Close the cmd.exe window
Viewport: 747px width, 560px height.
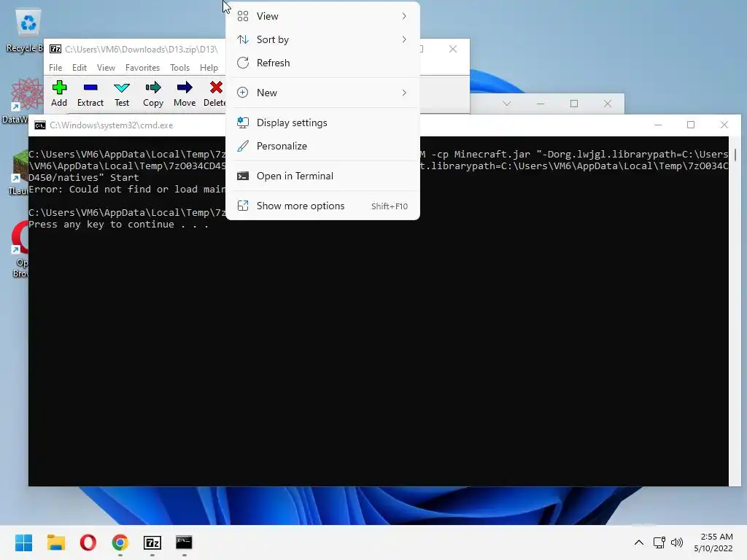tap(724, 125)
